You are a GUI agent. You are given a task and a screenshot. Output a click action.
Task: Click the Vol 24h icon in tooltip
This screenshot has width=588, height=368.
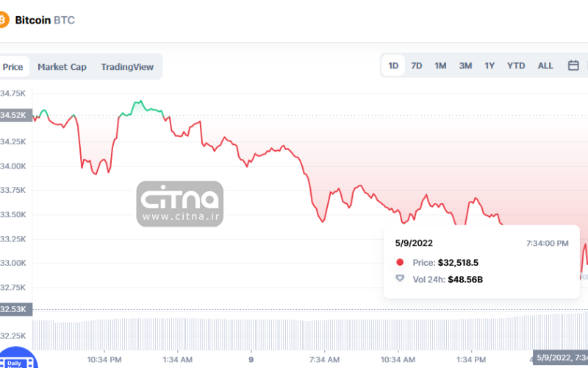(x=400, y=279)
